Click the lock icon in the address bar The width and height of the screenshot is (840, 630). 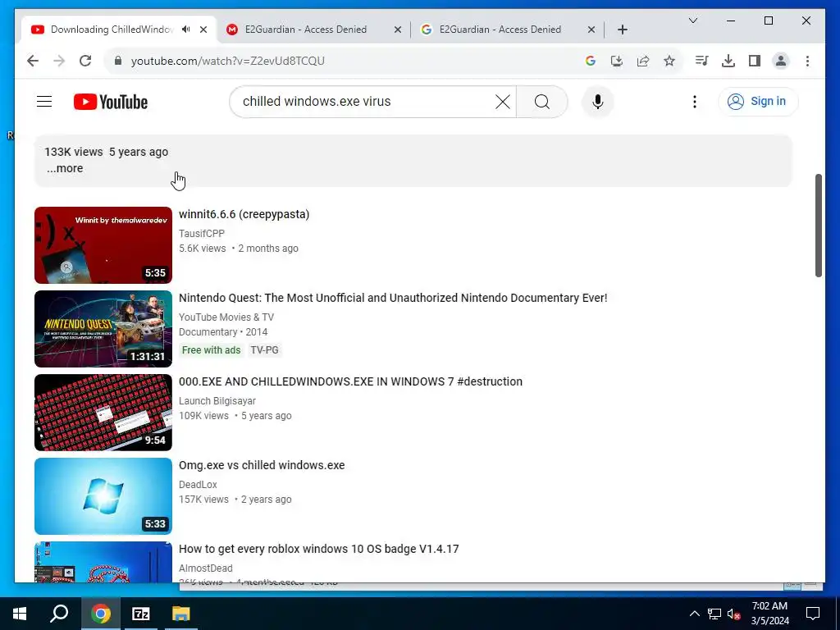click(118, 61)
